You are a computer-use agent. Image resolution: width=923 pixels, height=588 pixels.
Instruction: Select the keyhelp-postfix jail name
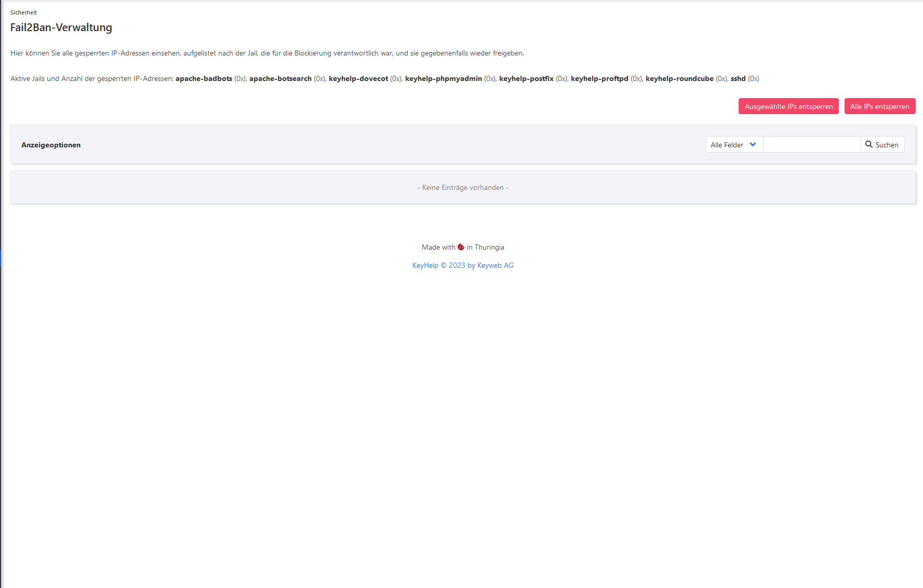point(526,79)
